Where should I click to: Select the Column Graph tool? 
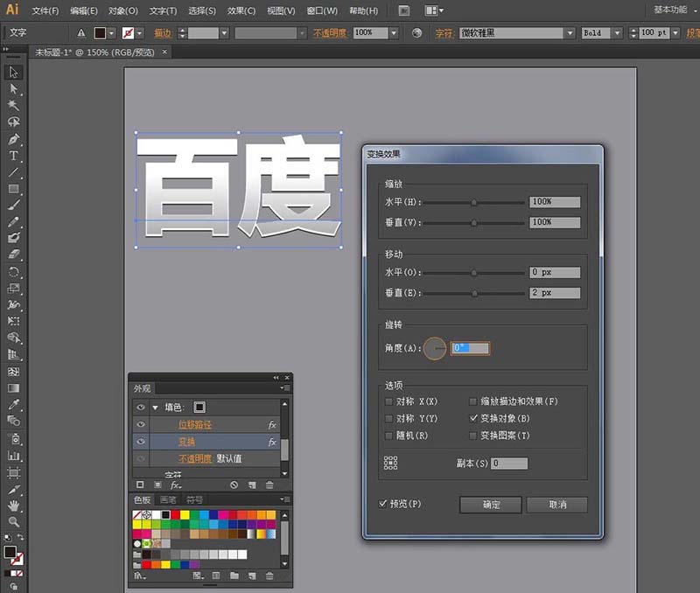pyautogui.click(x=13, y=456)
